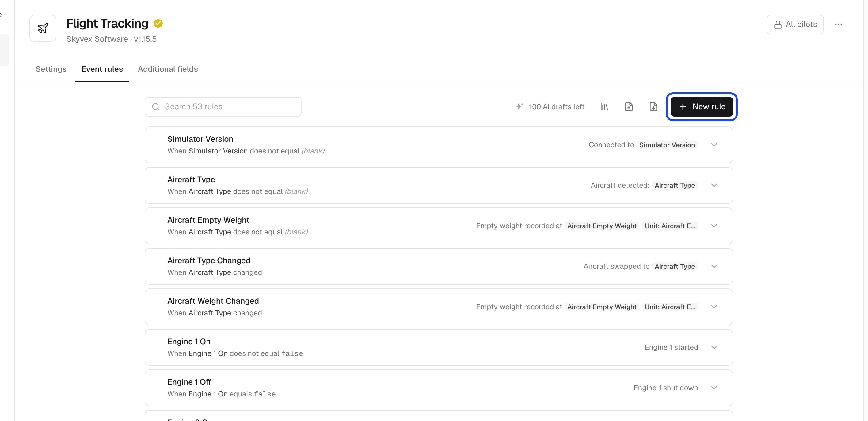Expand the Simulator Version rule chevron

[x=714, y=145]
